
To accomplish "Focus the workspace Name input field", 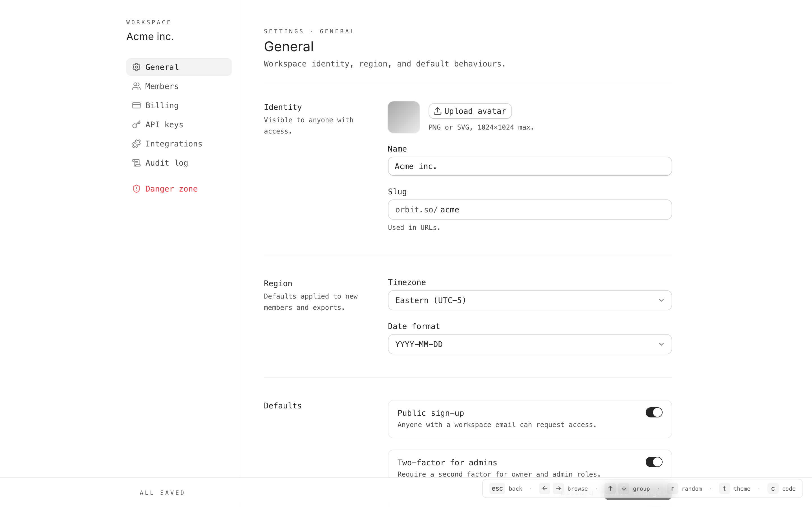I will (x=529, y=166).
